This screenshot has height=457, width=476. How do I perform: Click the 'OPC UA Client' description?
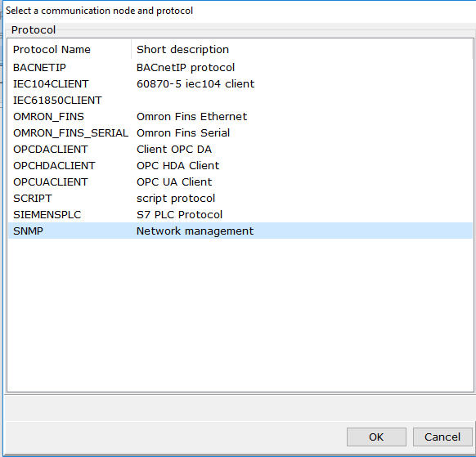pyautogui.click(x=174, y=182)
